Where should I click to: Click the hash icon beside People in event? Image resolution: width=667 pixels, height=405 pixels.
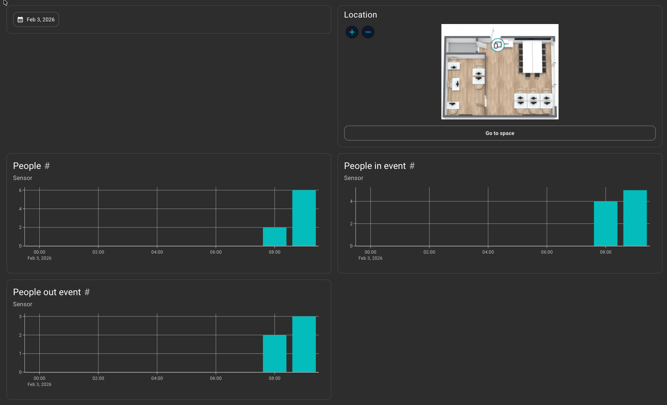pyautogui.click(x=411, y=166)
